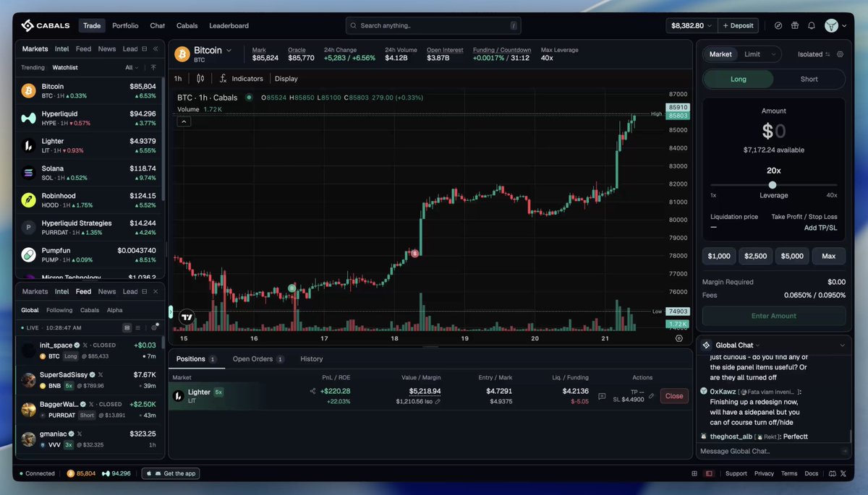
Task: Select Short side toggle
Action: [x=809, y=79]
